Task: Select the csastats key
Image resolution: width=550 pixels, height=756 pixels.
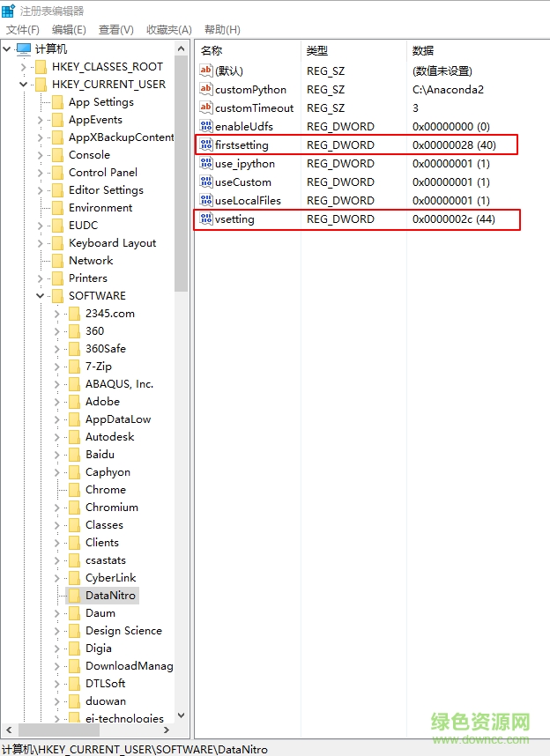Action: pos(106,560)
